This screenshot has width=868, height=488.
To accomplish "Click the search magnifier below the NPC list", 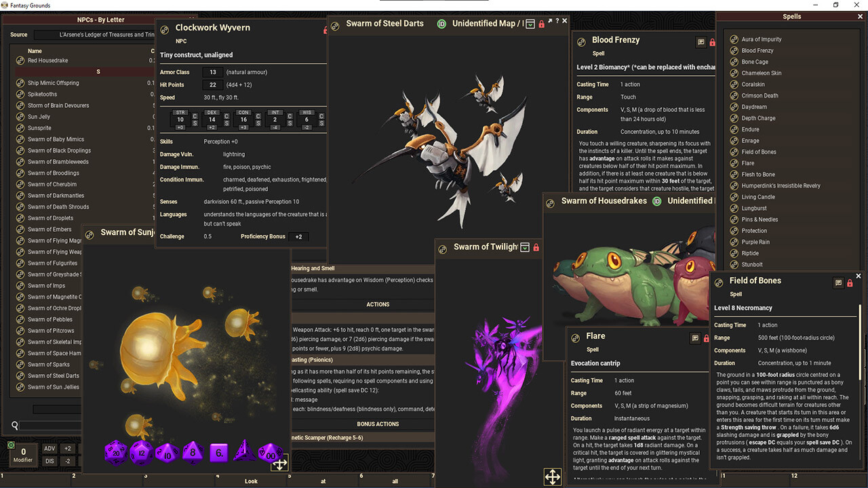I will 15,426.
